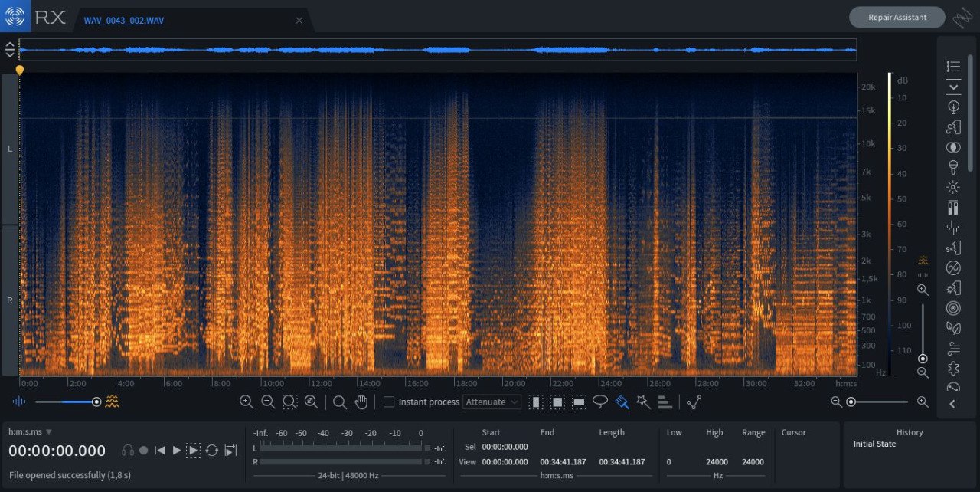
Task: Click Initial State in History panel
Action: [874, 444]
